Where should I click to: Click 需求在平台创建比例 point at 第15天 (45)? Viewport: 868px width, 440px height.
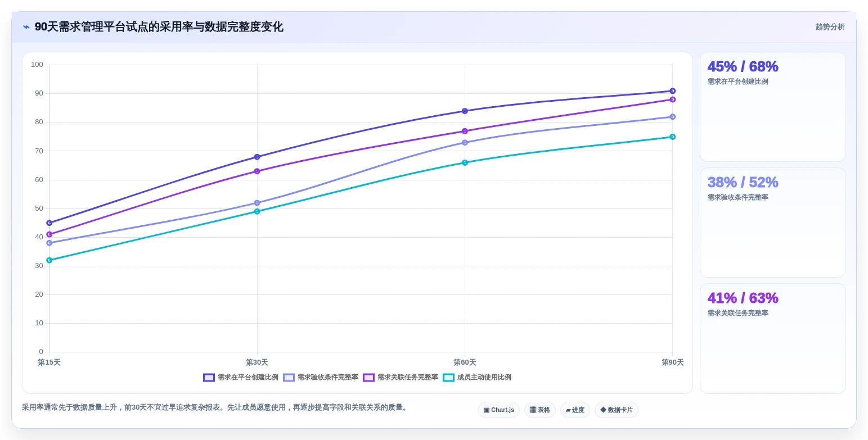(50, 223)
